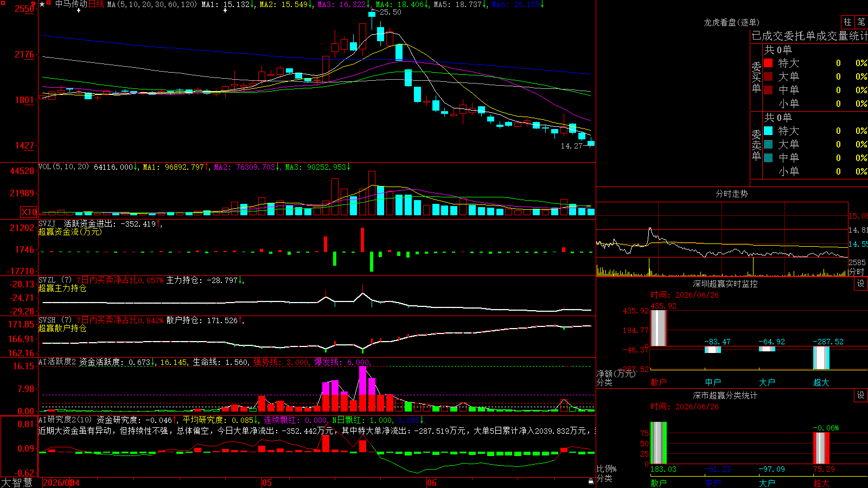The height and width of the screenshot is (488, 868).
Task: Click the 深市超赢分类统计 panel title
Action: coord(725,395)
